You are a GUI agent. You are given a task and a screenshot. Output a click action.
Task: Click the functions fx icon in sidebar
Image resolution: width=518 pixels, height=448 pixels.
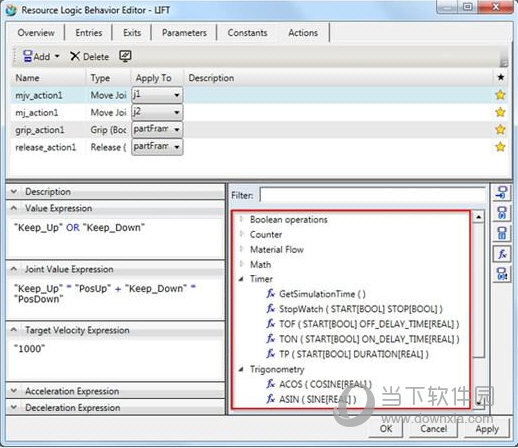click(x=502, y=254)
